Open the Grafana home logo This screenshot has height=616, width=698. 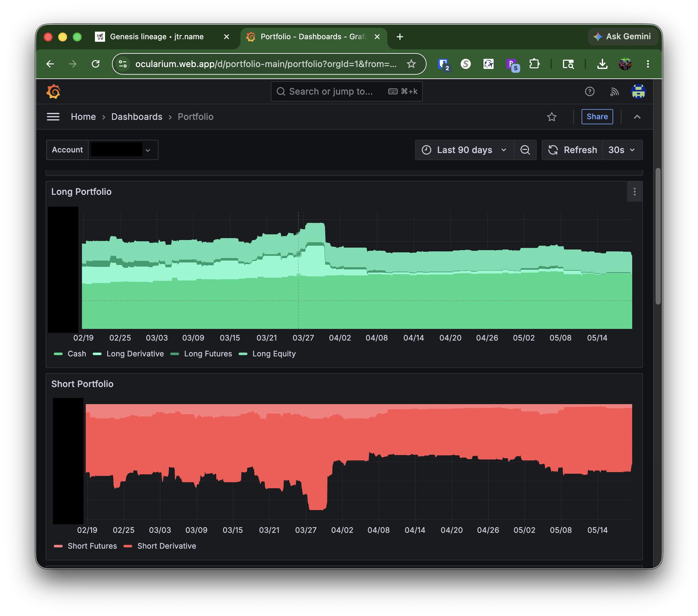(x=53, y=91)
